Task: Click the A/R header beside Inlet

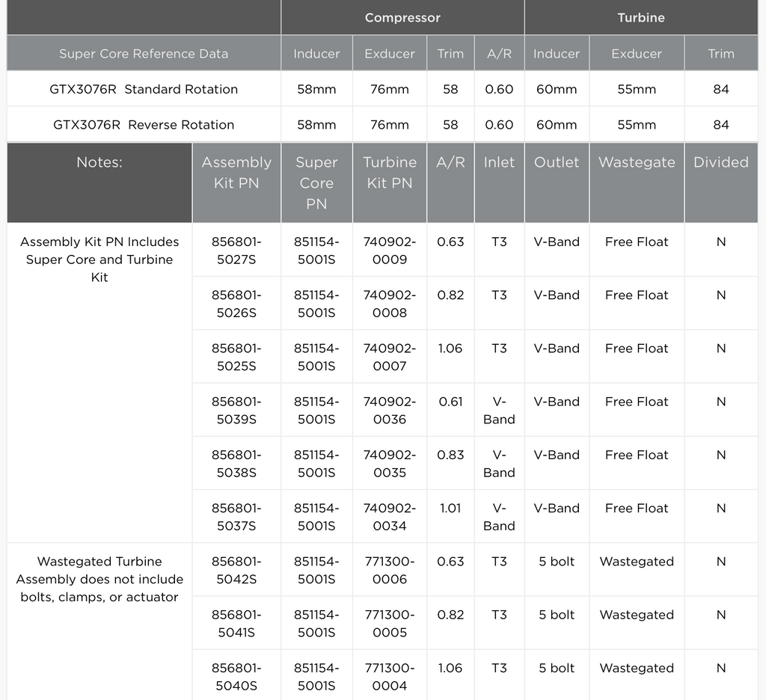Action: coord(450,182)
